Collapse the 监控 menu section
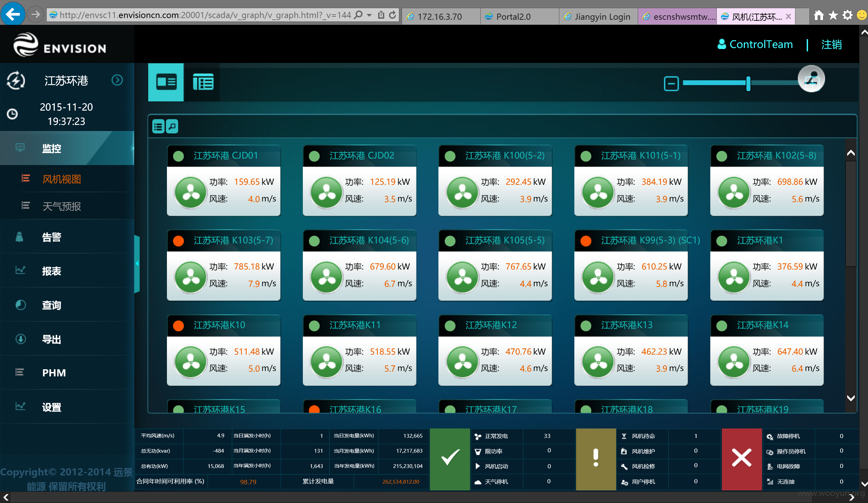This screenshot has width=868, height=503. tap(67, 148)
